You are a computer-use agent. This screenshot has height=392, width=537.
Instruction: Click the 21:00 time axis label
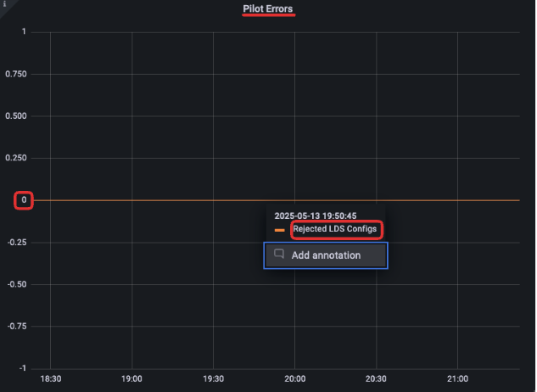tap(457, 378)
